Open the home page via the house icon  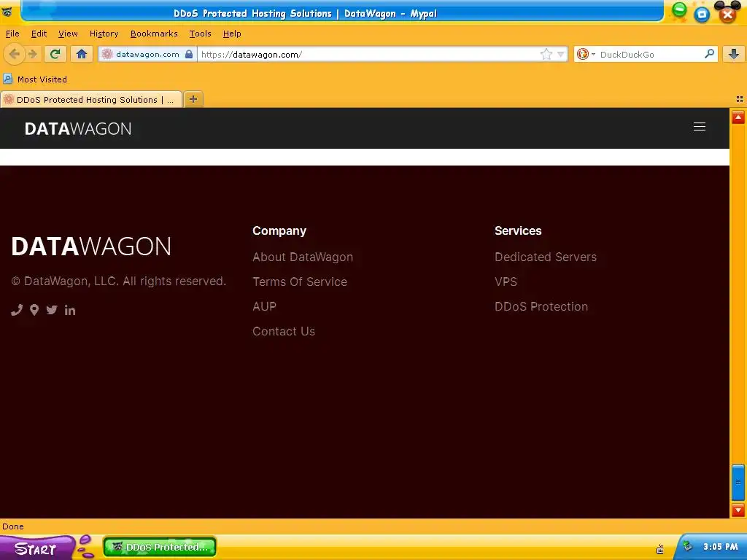click(82, 54)
